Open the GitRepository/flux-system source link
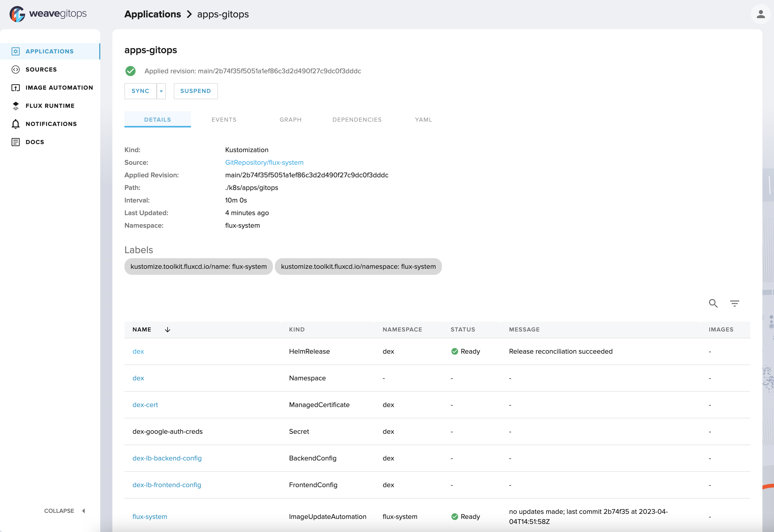Image resolution: width=774 pixels, height=532 pixels. (264, 162)
